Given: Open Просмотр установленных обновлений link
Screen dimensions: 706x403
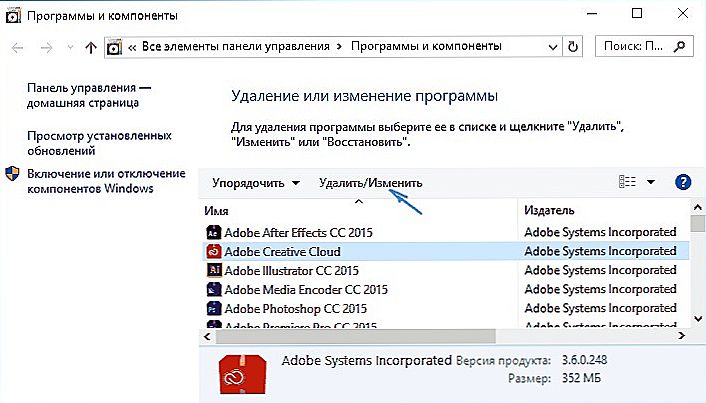Looking at the screenshot, I should (x=100, y=143).
